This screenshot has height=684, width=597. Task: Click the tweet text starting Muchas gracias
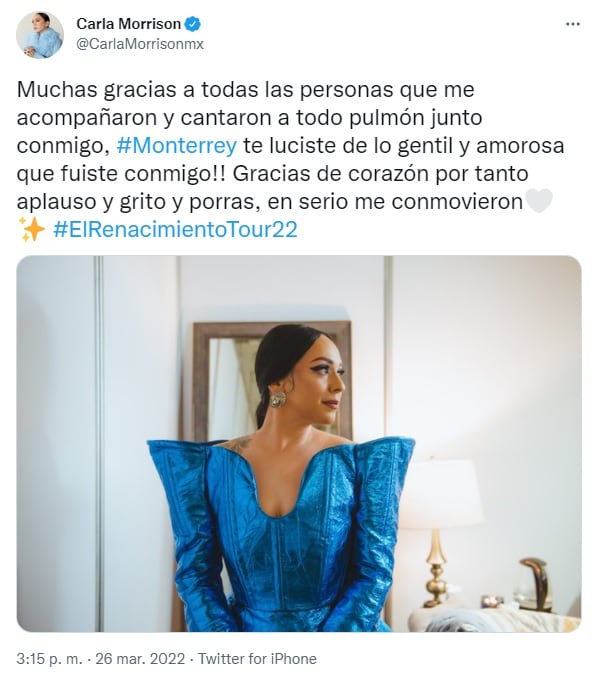point(290,159)
